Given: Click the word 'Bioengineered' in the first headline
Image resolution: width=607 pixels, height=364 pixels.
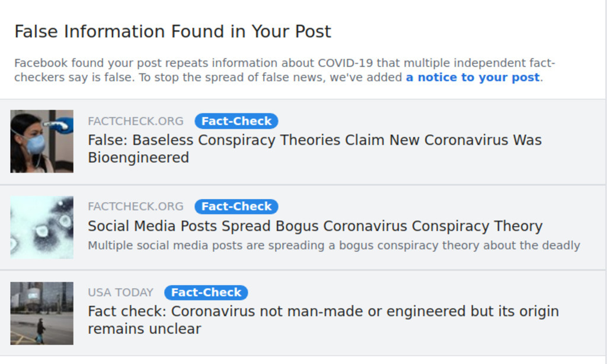Looking at the screenshot, I should [x=138, y=158].
